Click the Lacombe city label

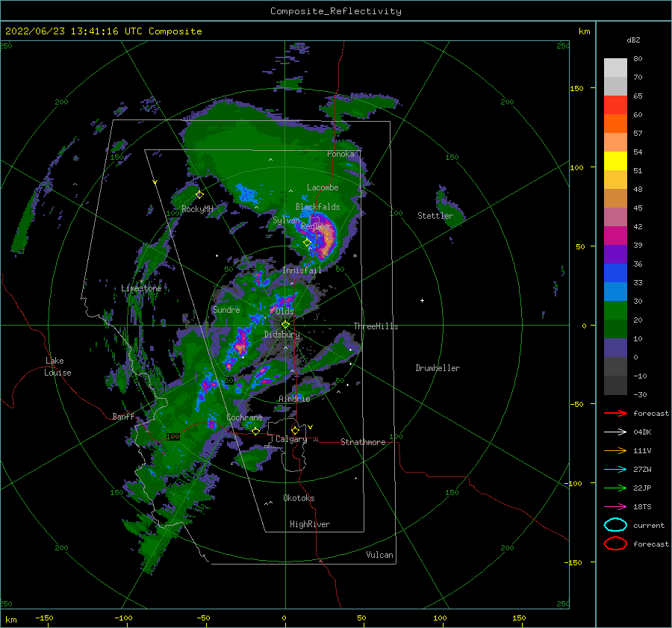(323, 187)
